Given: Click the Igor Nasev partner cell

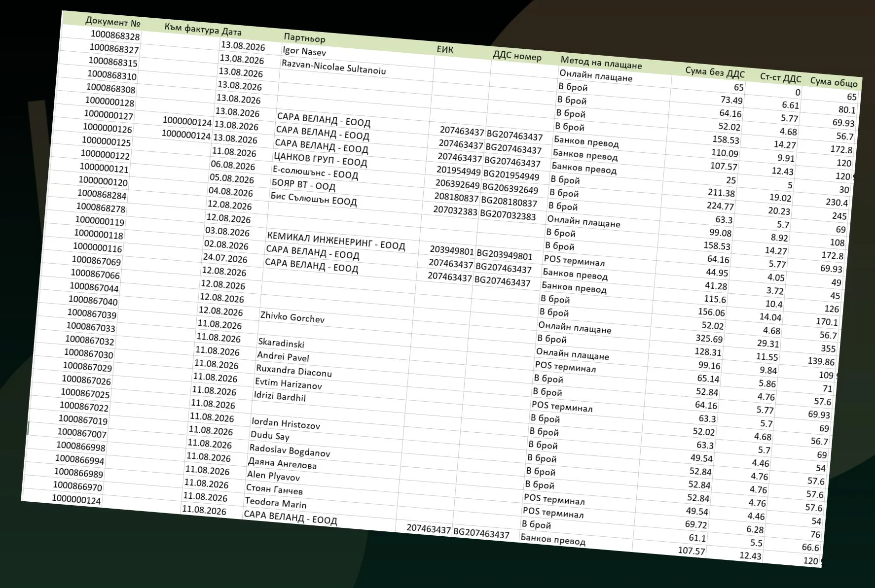Looking at the screenshot, I should pyautogui.click(x=304, y=51).
